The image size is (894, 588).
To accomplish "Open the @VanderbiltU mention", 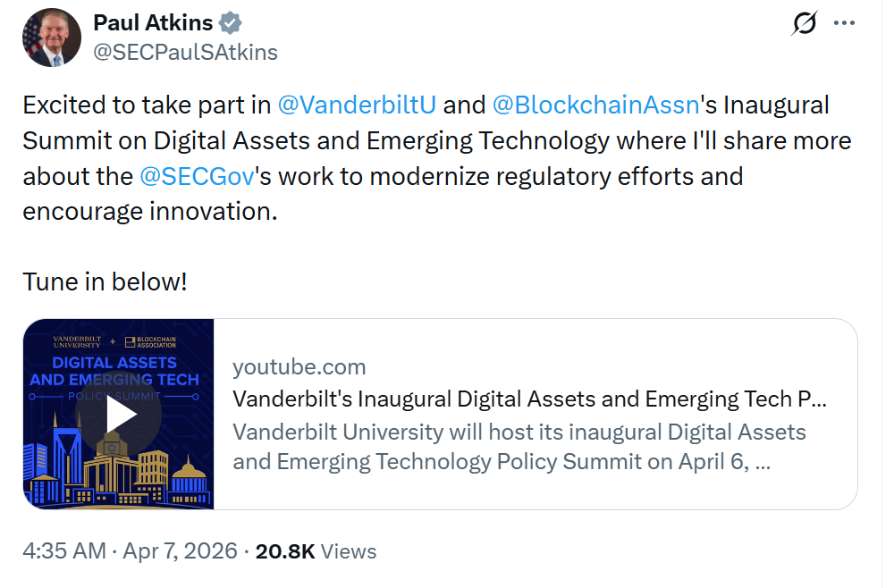I will coord(357,105).
